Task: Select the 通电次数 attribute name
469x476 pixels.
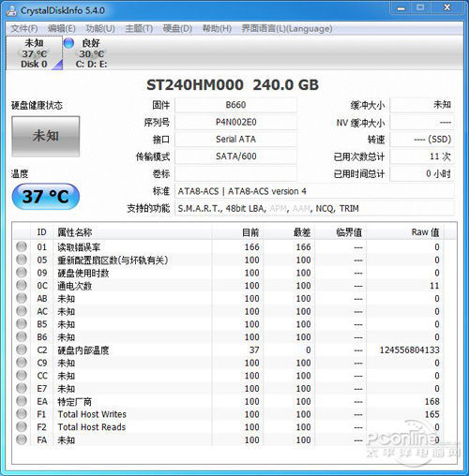Action: click(x=74, y=286)
